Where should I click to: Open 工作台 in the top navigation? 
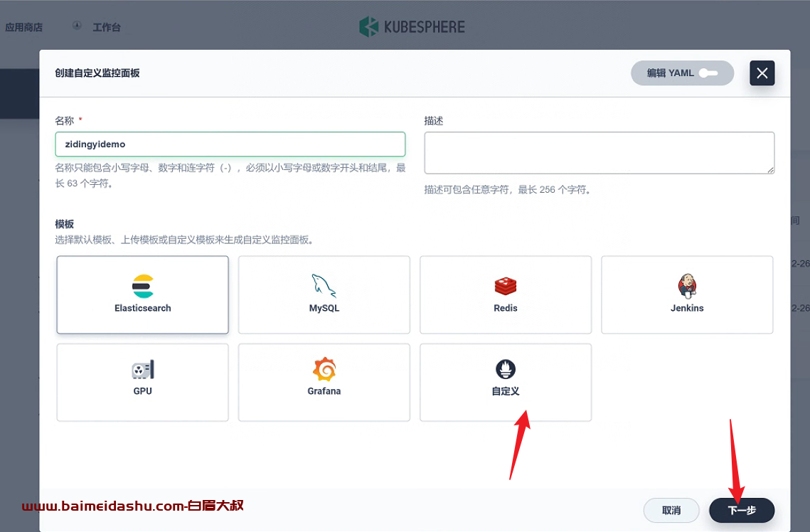coord(107,27)
